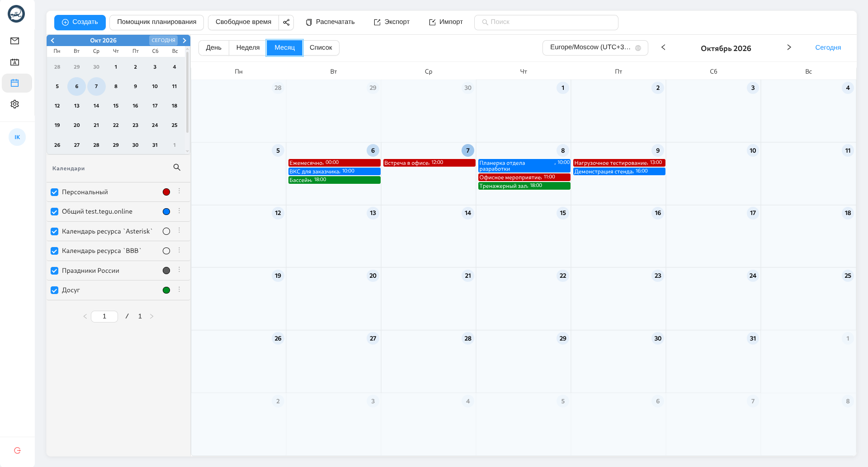
Task: Switch to День view
Action: tap(214, 48)
